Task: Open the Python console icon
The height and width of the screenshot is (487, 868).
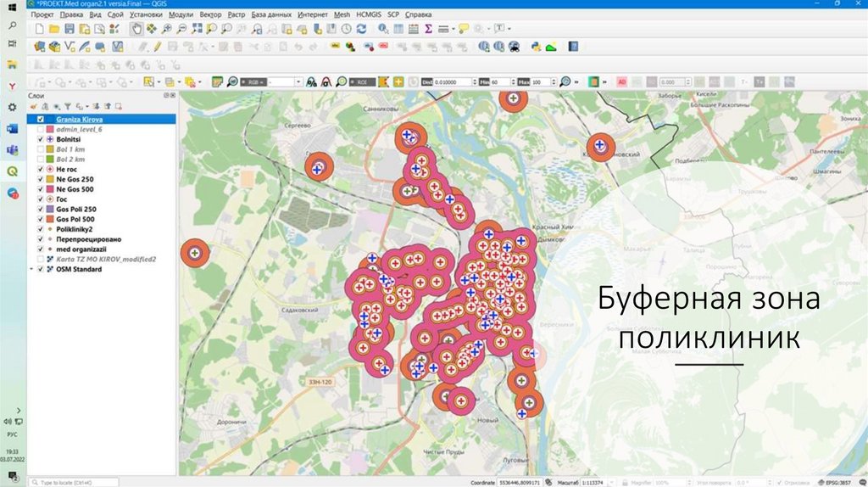Action: (535, 47)
